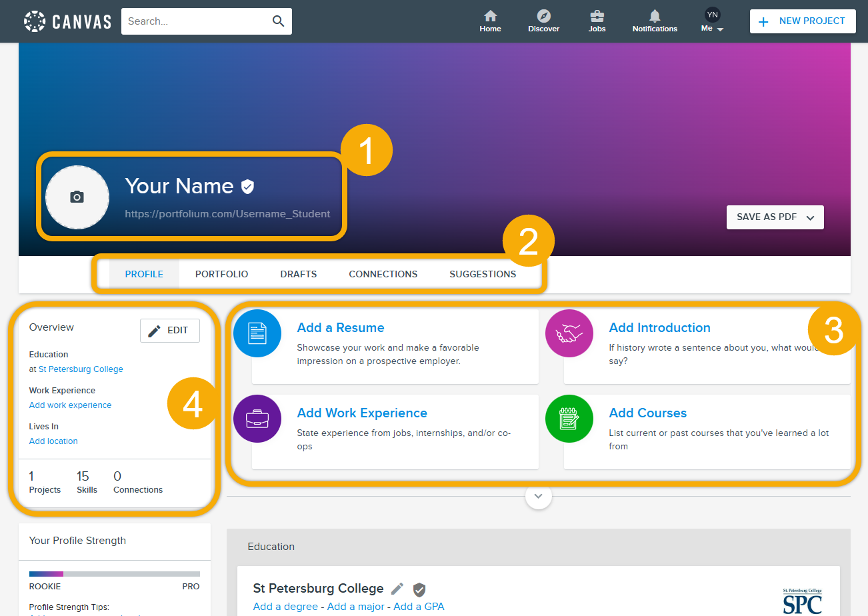Viewport: 868px width, 616px height.
Task: Click the Notifications bell icon
Action: coord(655,16)
